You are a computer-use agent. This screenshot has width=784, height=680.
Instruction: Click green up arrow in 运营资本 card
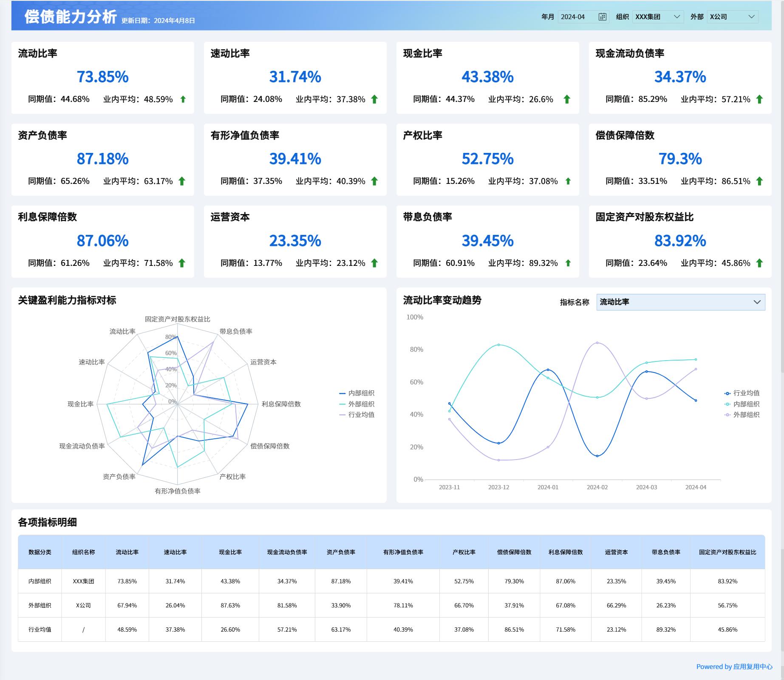pos(374,263)
